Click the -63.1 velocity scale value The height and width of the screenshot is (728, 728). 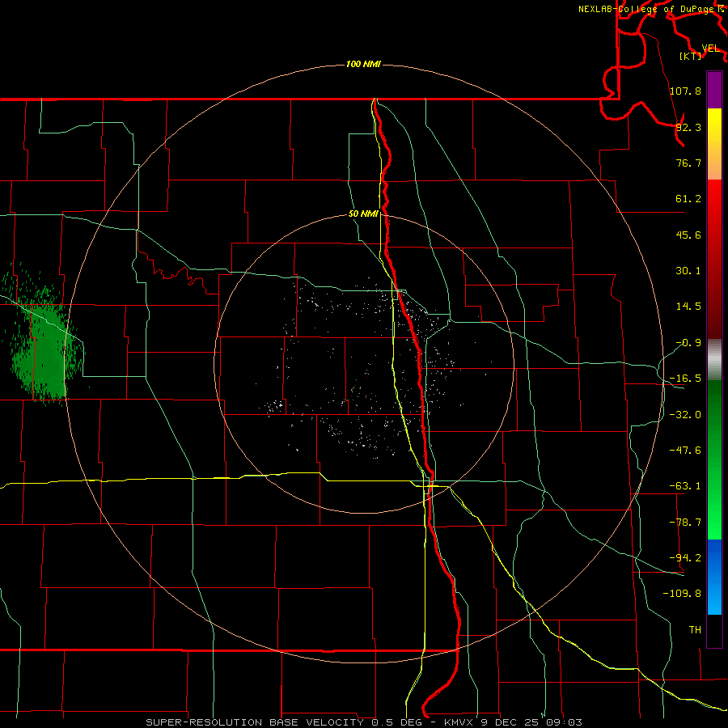coord(685,486)
